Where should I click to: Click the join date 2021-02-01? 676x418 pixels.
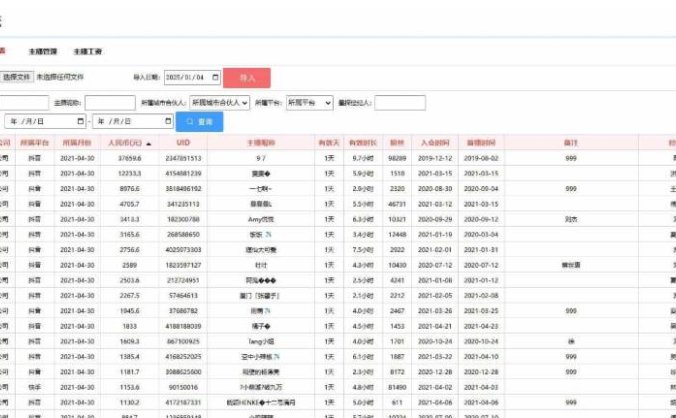(x=435, y=250)
